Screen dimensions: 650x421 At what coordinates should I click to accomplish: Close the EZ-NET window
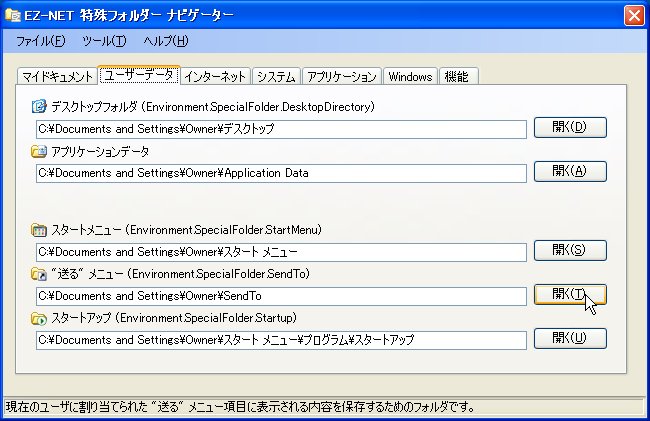634,16
